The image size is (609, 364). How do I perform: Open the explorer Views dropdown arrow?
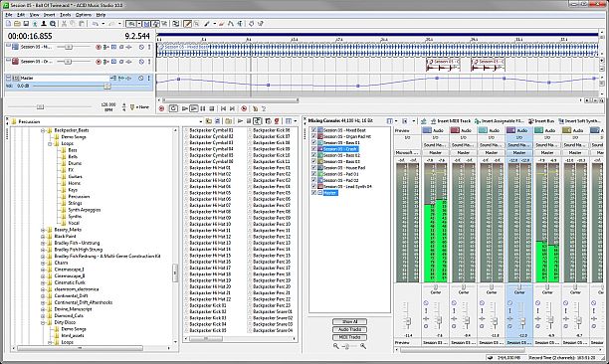pyautogui.click(x=295, y=121)
